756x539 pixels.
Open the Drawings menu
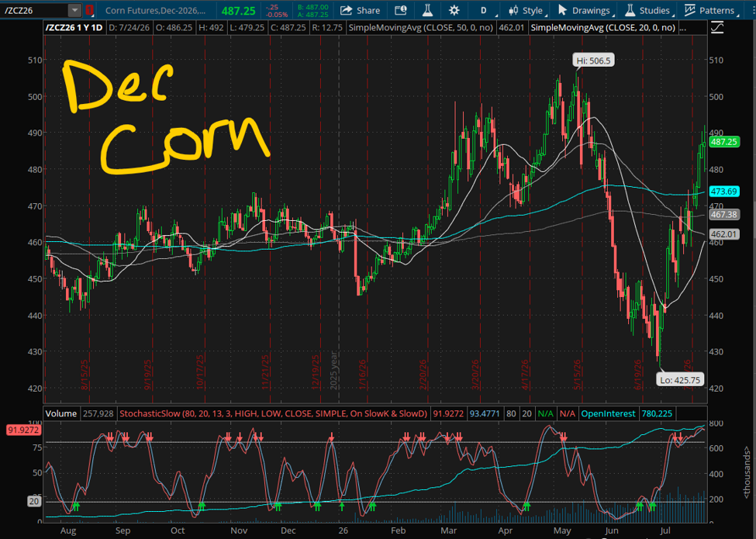pos(585,10)
